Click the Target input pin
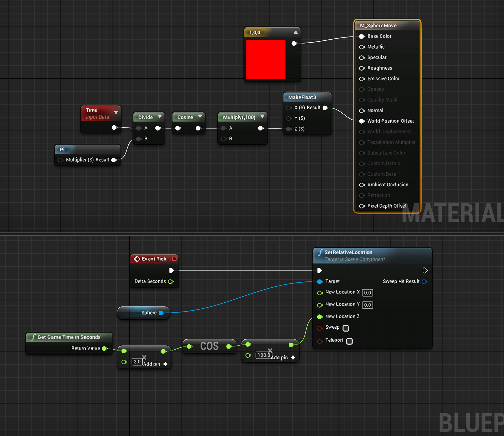 coord(320,282)
